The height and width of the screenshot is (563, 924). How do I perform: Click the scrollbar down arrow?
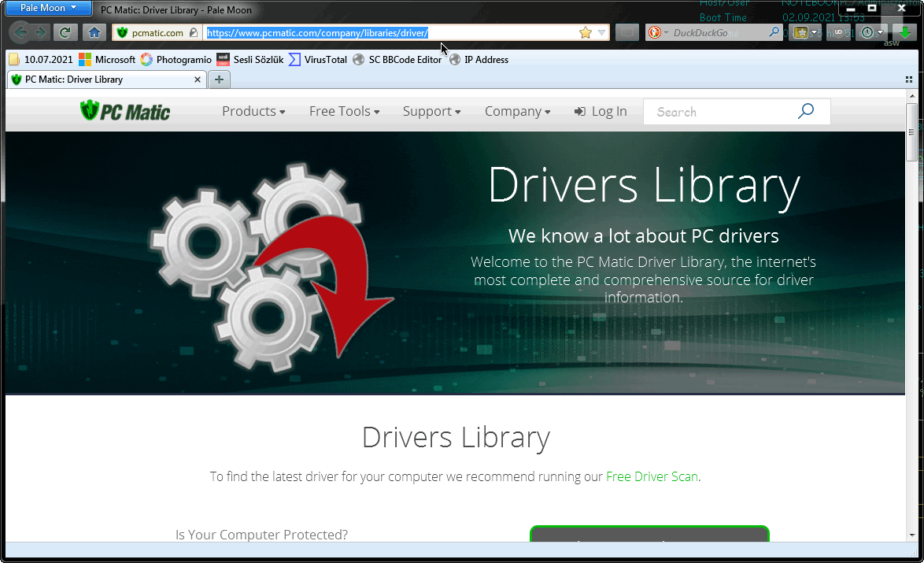(912, 535)
